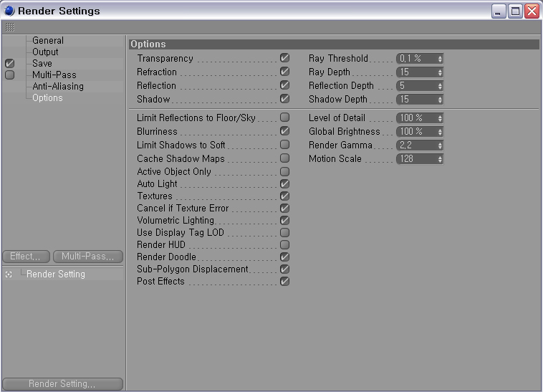Click Level of Detail stepper arrows
The width and height of the screenshot is (543, 392).
440,118
